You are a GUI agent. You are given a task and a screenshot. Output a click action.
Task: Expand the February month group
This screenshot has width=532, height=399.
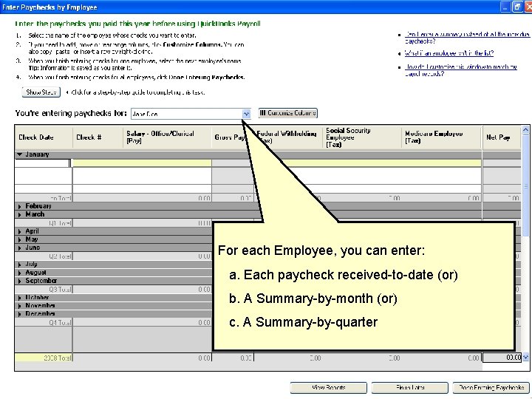click(x=20, y=206)
